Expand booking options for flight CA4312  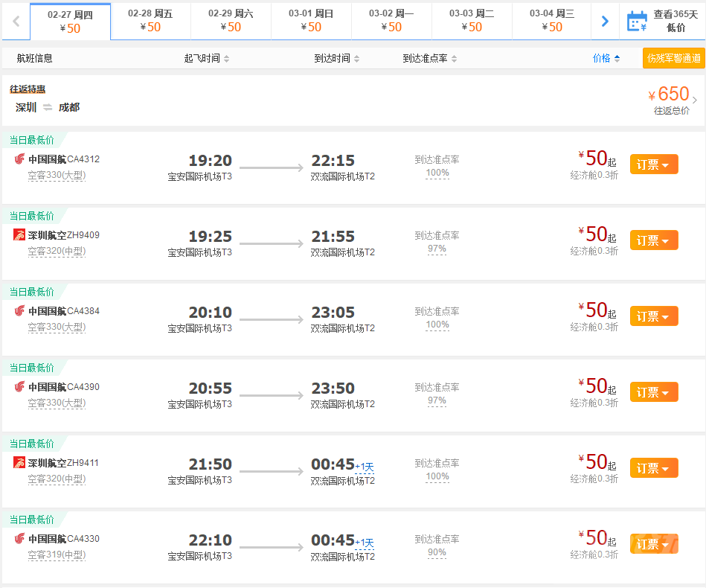(x=653, y=164)
